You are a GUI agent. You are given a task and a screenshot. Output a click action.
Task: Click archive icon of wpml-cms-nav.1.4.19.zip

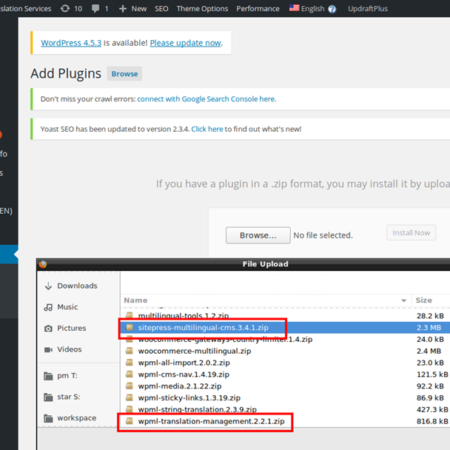point(129,374)
